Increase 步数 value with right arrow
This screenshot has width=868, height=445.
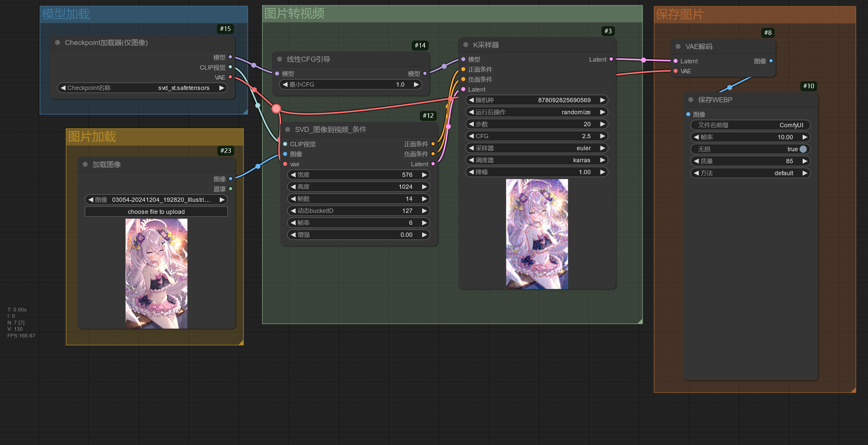click(x=602, y=124)
